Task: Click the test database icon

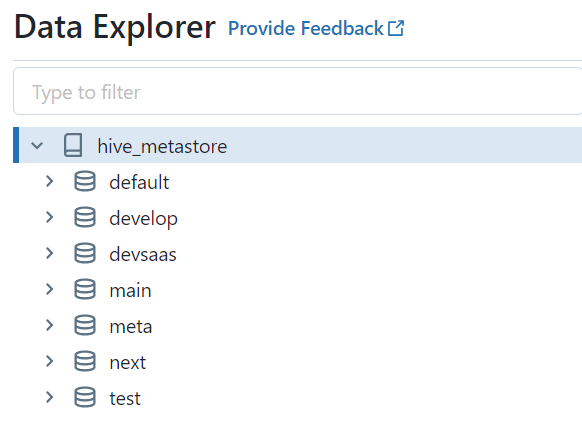Action: [x=85, y=397]
